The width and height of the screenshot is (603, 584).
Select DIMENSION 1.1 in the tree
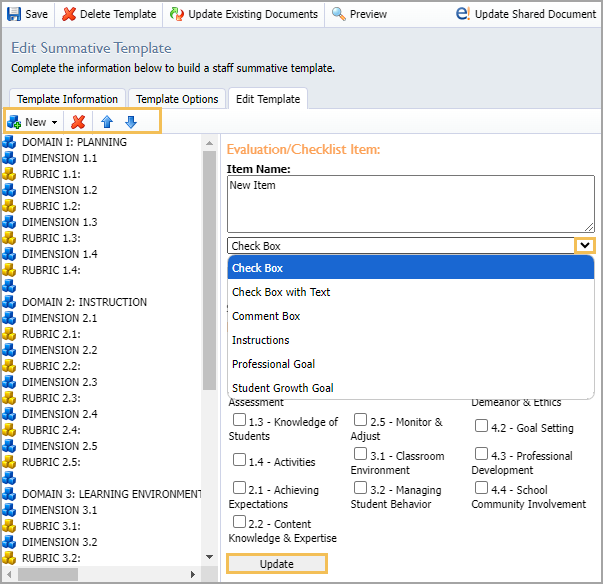60,158
